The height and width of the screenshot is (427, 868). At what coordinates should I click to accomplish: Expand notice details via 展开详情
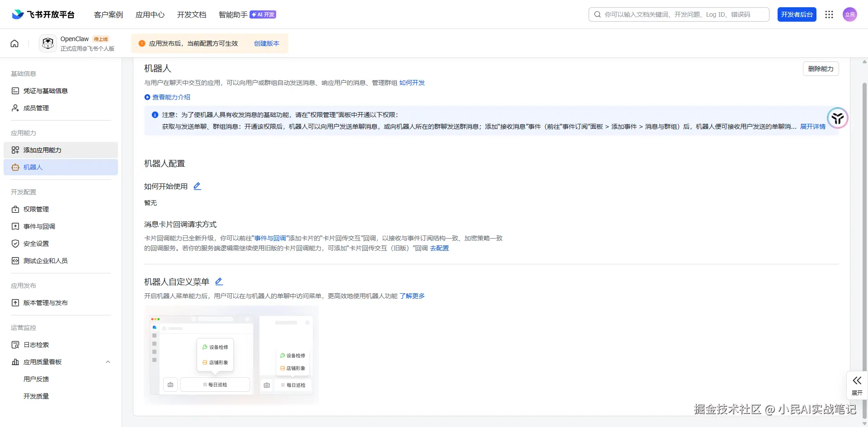click(813, 127)
